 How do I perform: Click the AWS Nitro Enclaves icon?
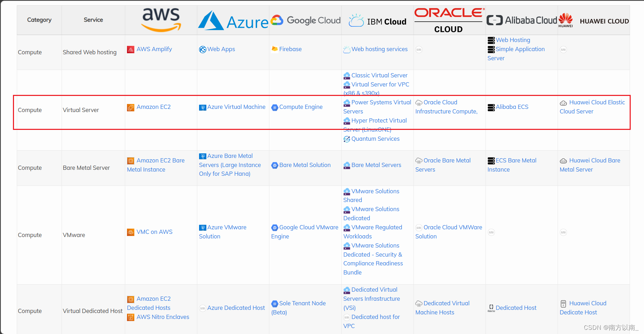point(130,317)
